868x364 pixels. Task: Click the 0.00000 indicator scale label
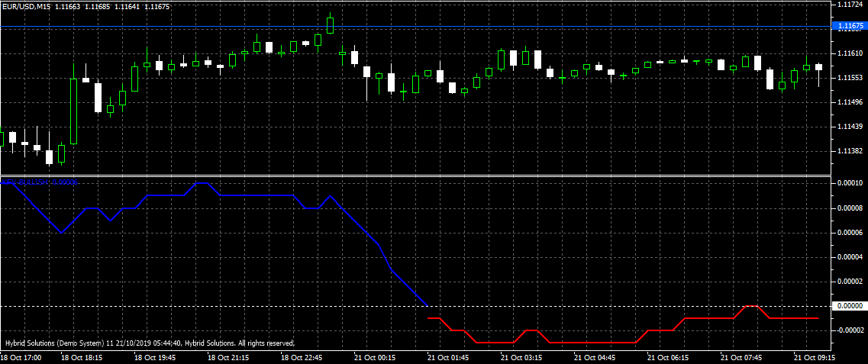(x=850, y=306)
